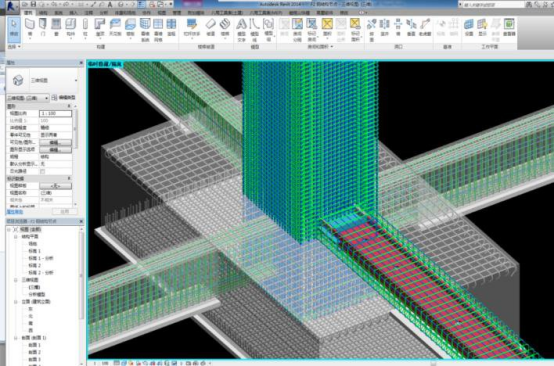The image size is (554, 366).
Task: Select the Dormer opening tool
Action: point(425,28)
